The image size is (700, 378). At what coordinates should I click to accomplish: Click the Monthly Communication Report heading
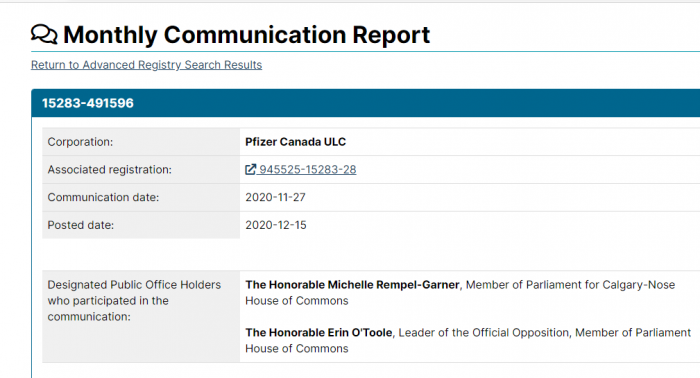(246, 35)
